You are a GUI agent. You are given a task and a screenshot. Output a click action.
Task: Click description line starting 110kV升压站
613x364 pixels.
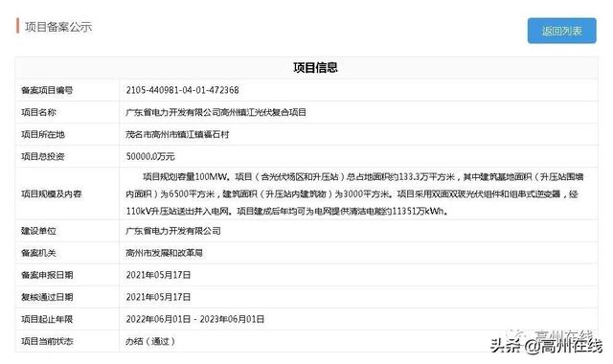(x=287, y=211)
